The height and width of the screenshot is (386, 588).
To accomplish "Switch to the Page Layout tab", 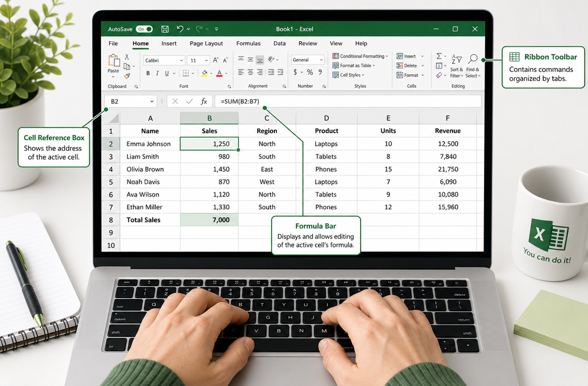I will [206, 44].
